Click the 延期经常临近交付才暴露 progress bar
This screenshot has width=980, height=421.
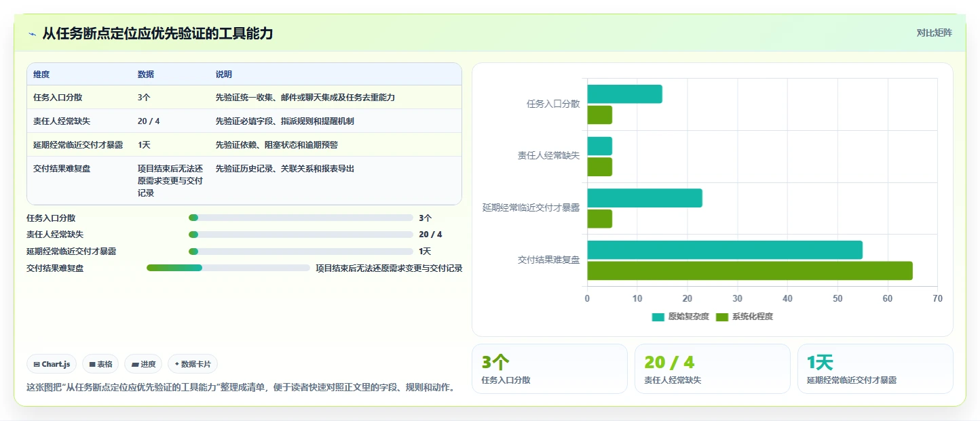pyautogui.click(x=301, y=252)
